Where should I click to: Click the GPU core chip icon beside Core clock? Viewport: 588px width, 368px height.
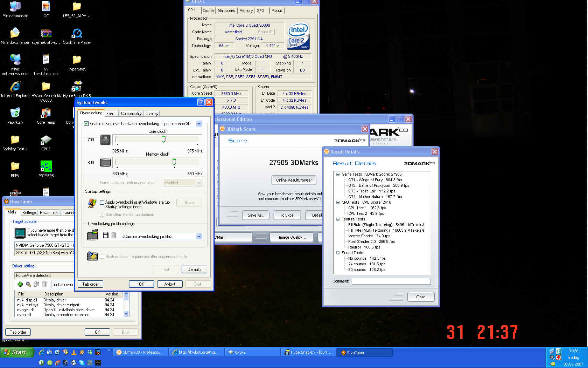(105, 140)
